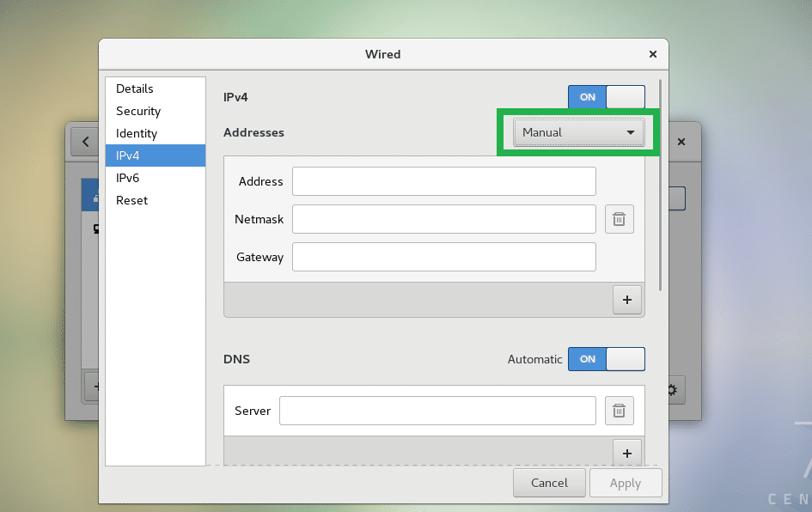Open the Reset section
812x512 pixels.
coord(132,200)
